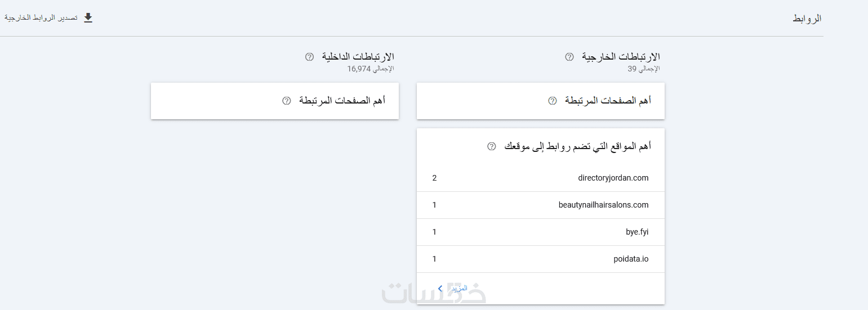Click the chevron arrow beside 'المزيد'
The width and height of the screenshot is (868, 310).
tap(440, 288)
